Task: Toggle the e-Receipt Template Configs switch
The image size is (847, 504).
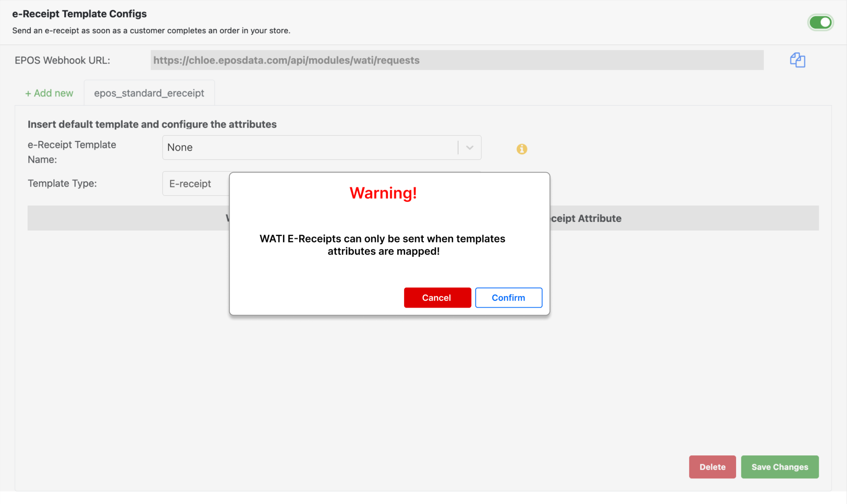Action: (820, 23)
